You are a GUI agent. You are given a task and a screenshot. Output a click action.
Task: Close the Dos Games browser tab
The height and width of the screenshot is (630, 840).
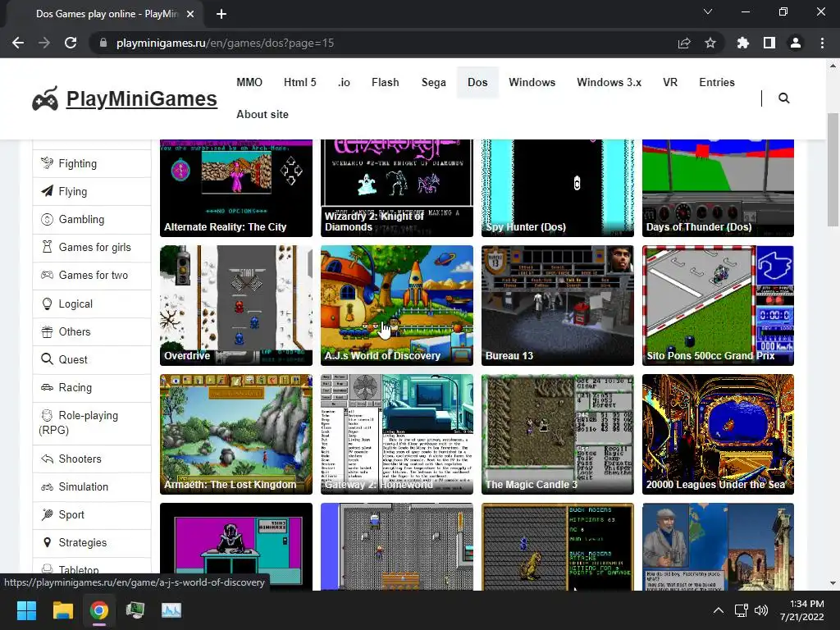pyautogui.click(x=190, y=14)
